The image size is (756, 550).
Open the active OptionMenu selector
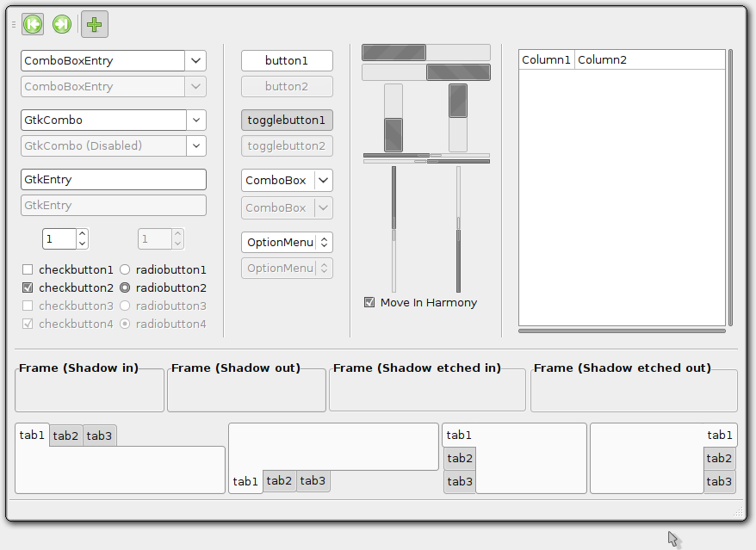pos(287,243)
